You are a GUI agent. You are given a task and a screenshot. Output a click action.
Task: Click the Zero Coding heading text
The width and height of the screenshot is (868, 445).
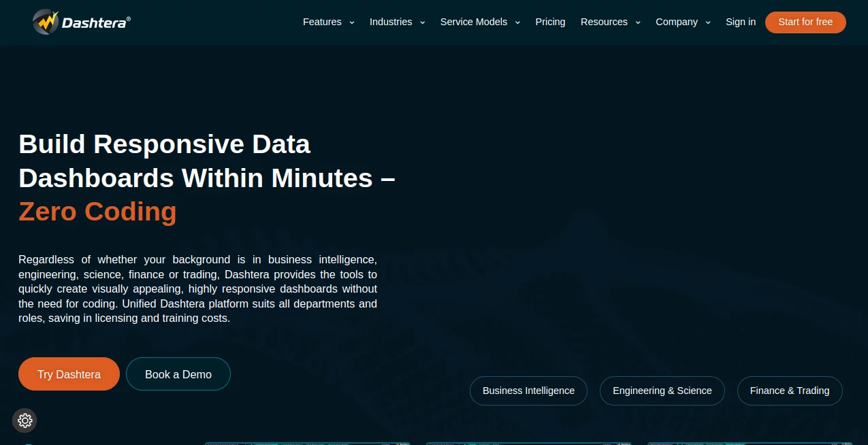click(x=97, y=212)
